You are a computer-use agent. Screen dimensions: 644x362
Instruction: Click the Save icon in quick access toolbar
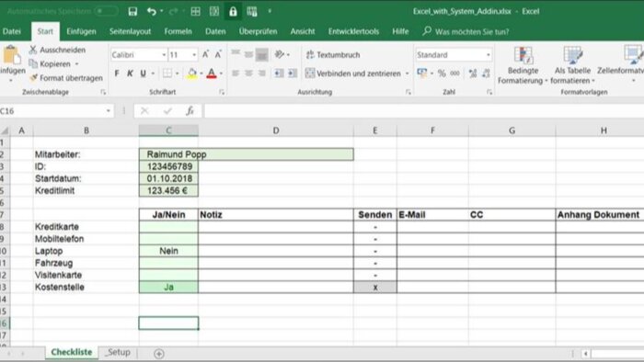pyautogui.click(x=132, y=11)
